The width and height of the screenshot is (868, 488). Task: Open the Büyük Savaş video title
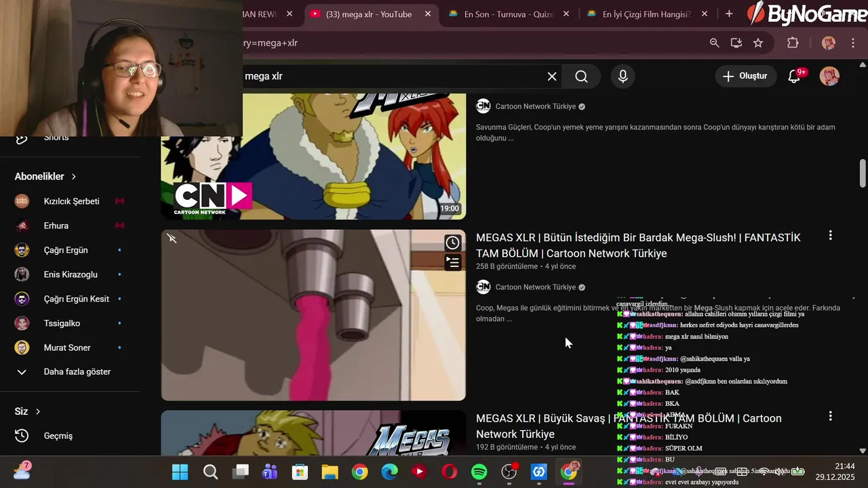tap(629, 426)
